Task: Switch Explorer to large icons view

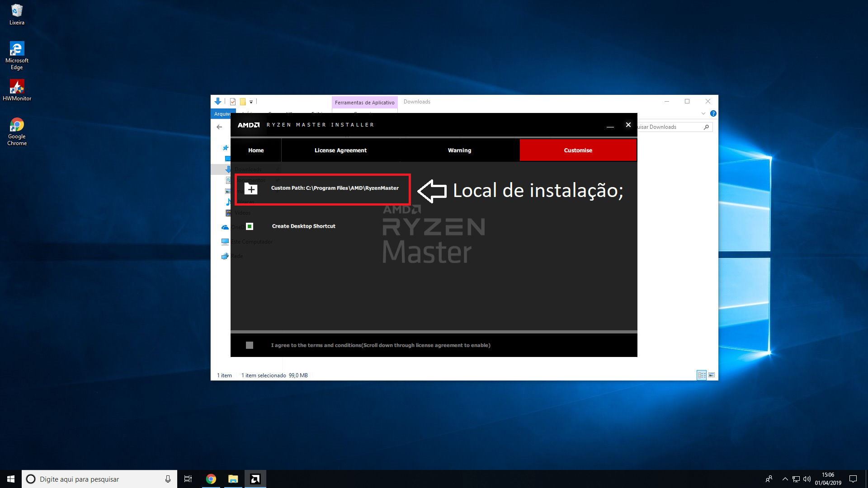Action: click(x=712, y=375)
